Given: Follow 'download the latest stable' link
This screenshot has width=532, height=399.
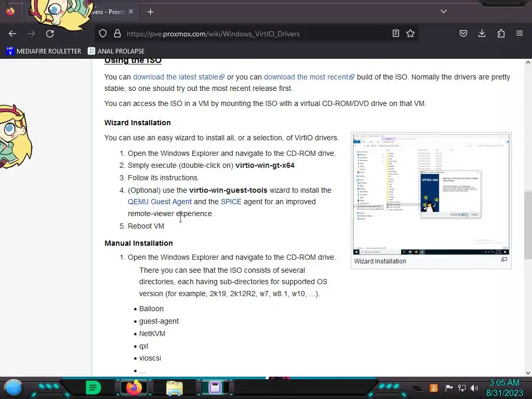Looking at the screenshot, I should (x=179, y=77).
